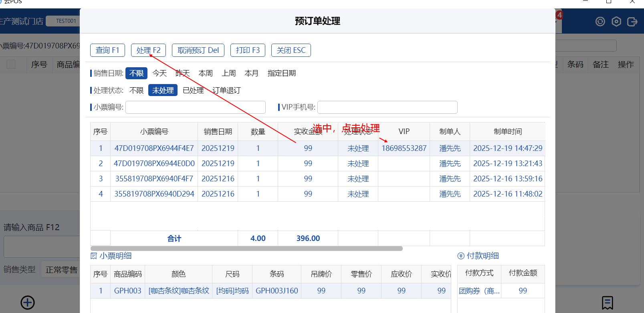Click the 取消预订 Del button
The width and height of the screenshot is (644, 313).
[x=198, y=50]
